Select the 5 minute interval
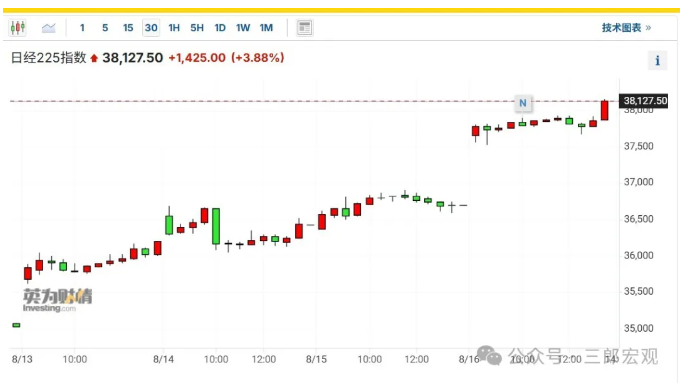 tap(105, 28)
